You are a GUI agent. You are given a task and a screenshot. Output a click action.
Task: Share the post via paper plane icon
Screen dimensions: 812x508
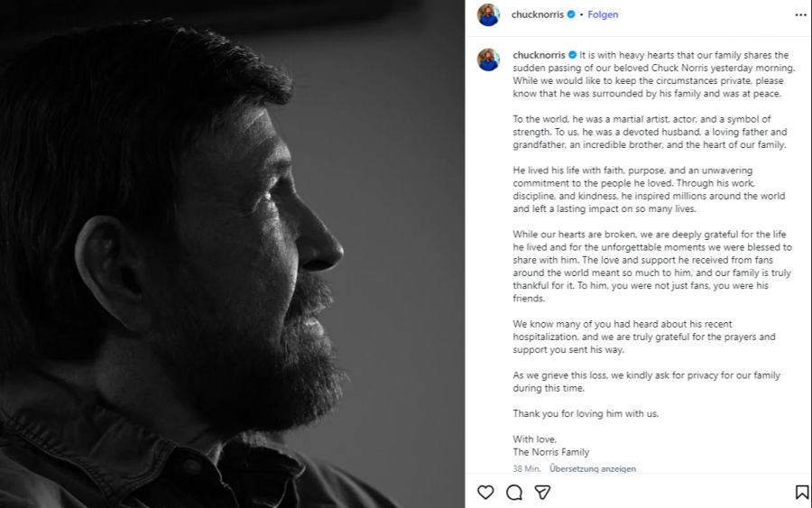click(x=542, y=492)
